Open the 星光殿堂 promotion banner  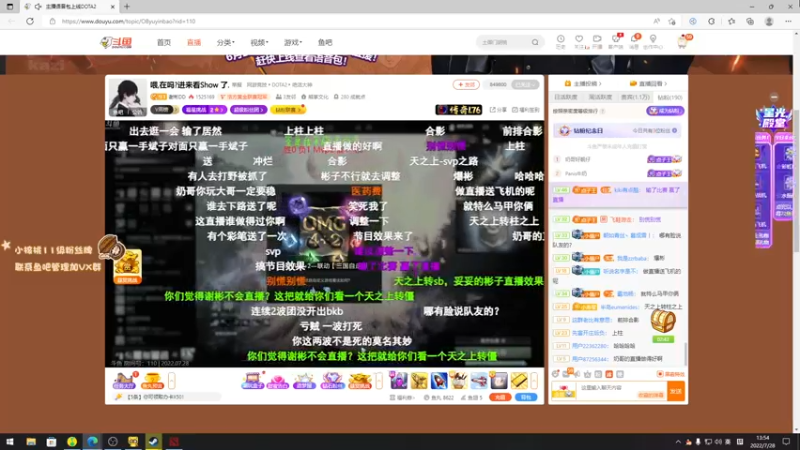pos(774,118)
